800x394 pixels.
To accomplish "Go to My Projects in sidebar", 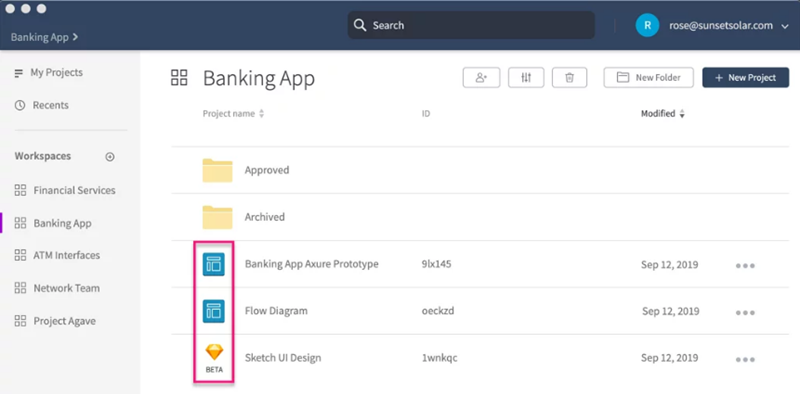I will 49,72.
